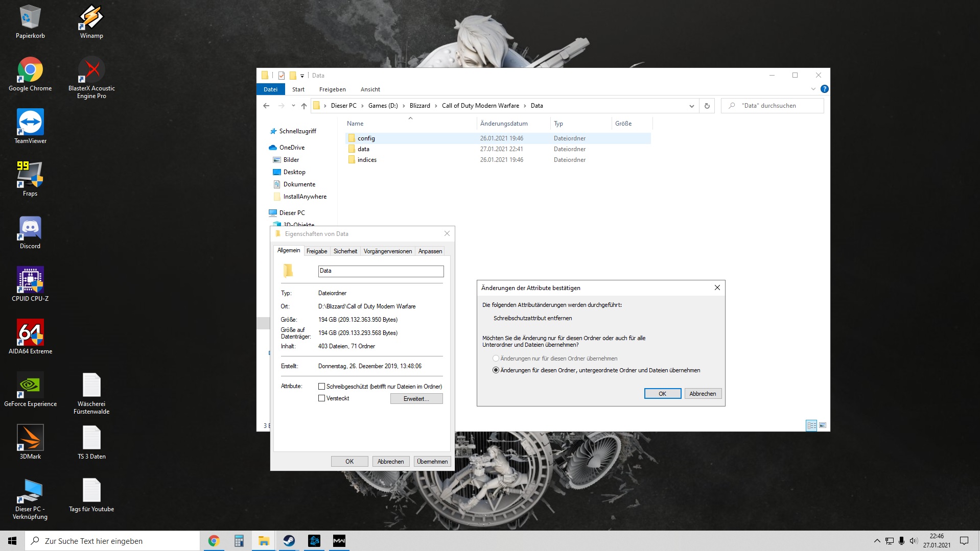This screenshot has width=980, height=551.
Task: Select the config folder row
Action: (498, 138)
